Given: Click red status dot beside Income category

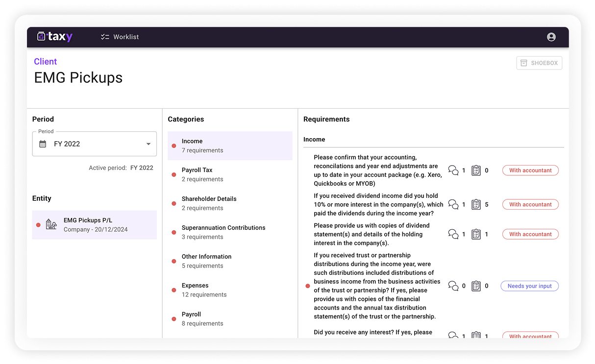Looking at the screenshot, I should [174, 146].
